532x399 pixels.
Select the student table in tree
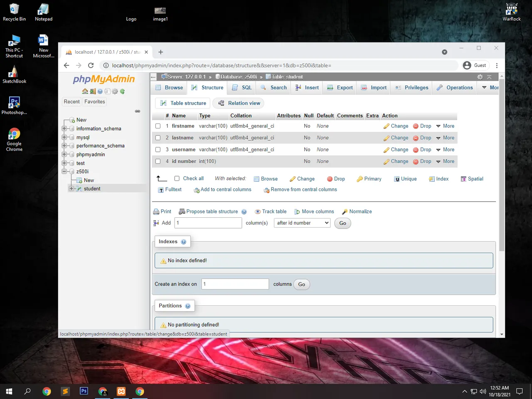92,189
